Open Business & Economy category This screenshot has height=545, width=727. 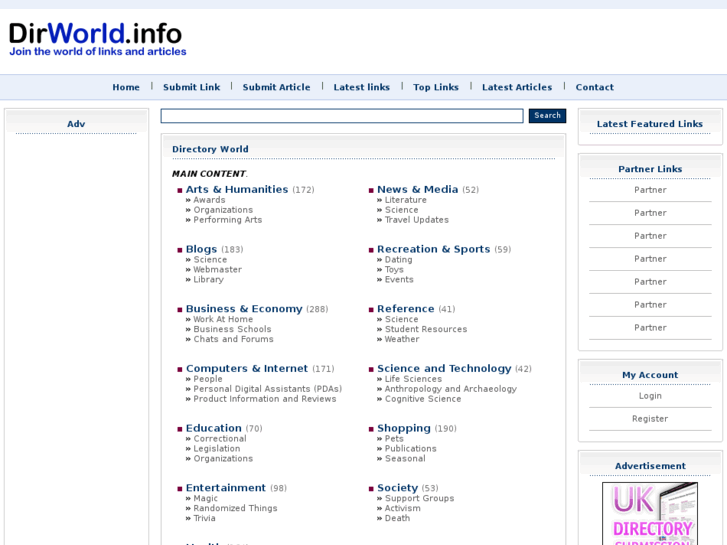(244, 309)
